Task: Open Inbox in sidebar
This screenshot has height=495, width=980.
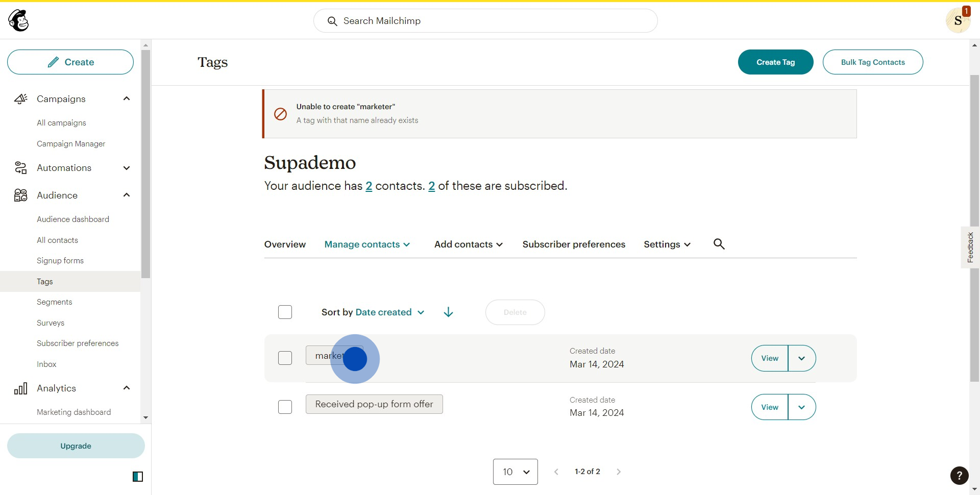Action: click(46, 364)
